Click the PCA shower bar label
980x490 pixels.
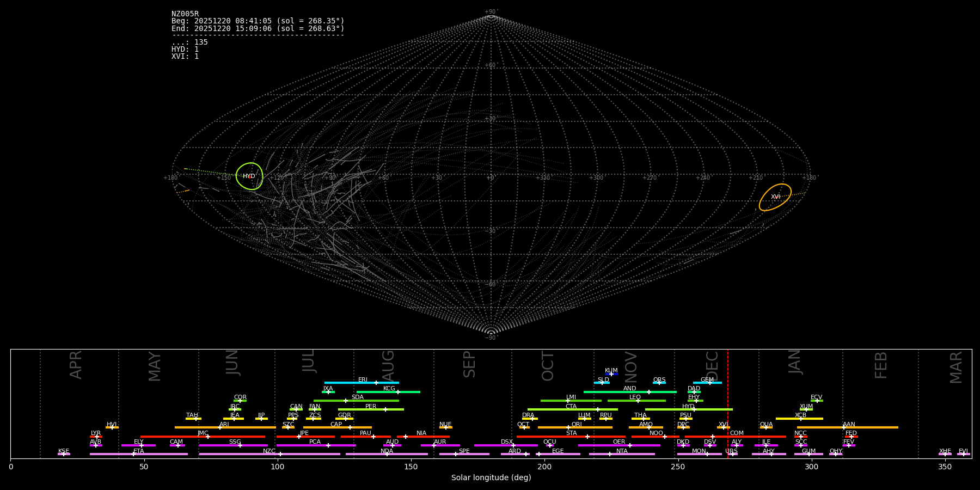(315, 442)
